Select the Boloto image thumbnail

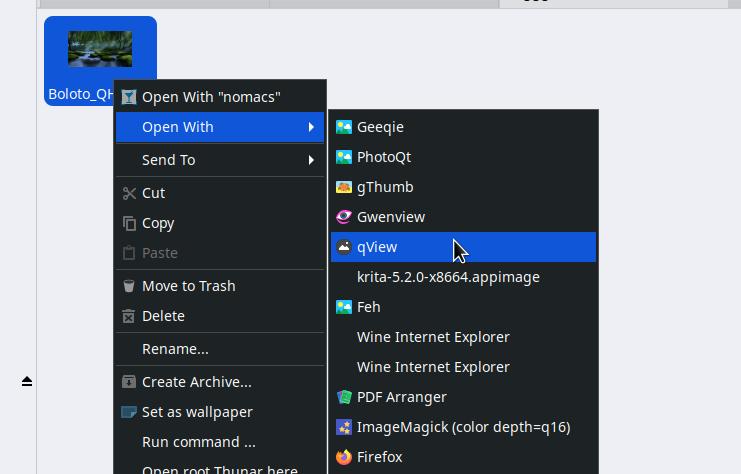pyautogui.click(x=100, y=49)
